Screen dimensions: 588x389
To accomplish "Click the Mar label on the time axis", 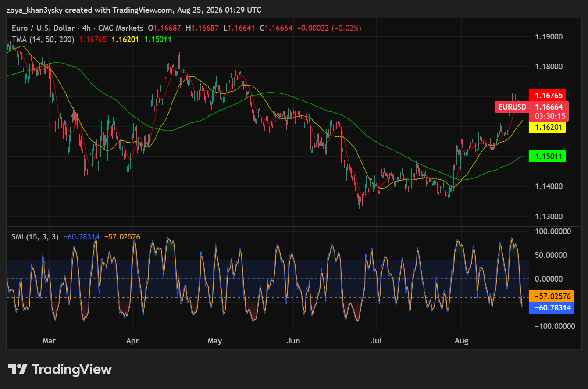I will [x=49, y=341].
